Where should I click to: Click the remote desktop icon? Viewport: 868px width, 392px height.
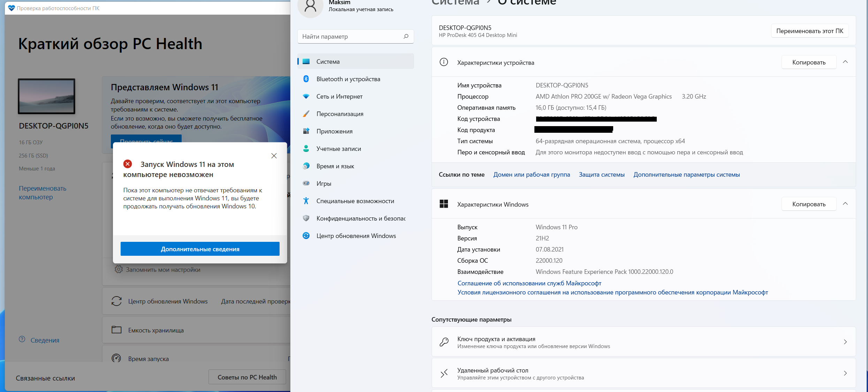tap(444, 373)
